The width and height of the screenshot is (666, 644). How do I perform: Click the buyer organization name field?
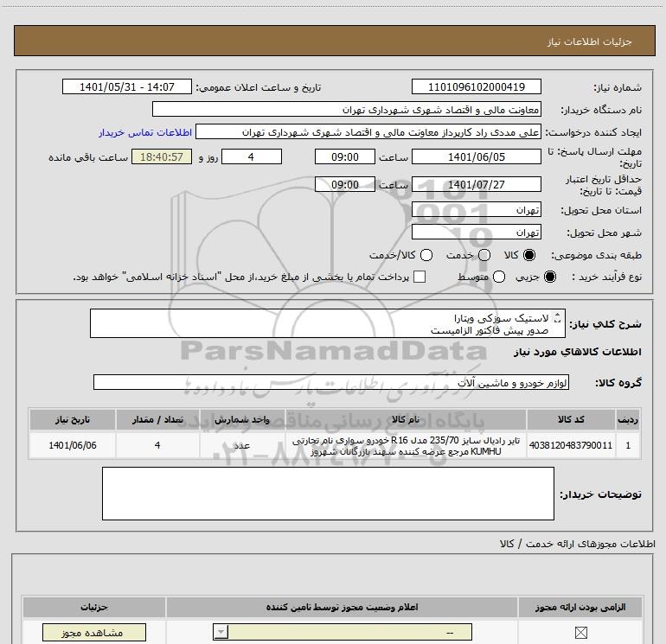[x=347, y=109]
